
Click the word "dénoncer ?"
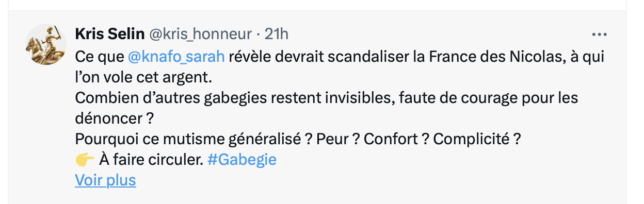115,118
